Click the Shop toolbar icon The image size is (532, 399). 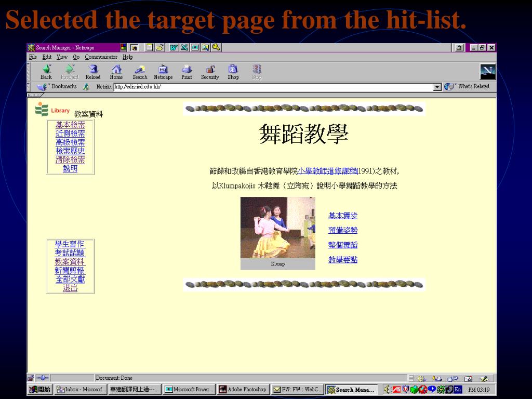tap(233, 72)
